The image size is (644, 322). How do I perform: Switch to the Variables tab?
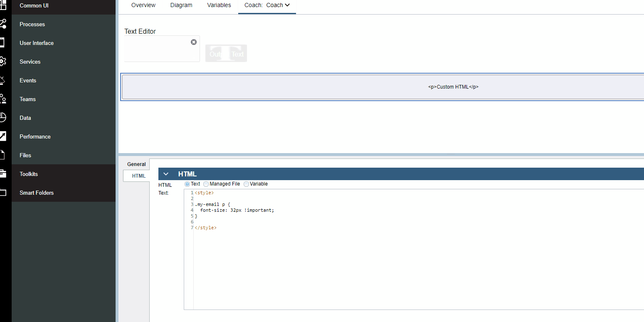(219, 5)
